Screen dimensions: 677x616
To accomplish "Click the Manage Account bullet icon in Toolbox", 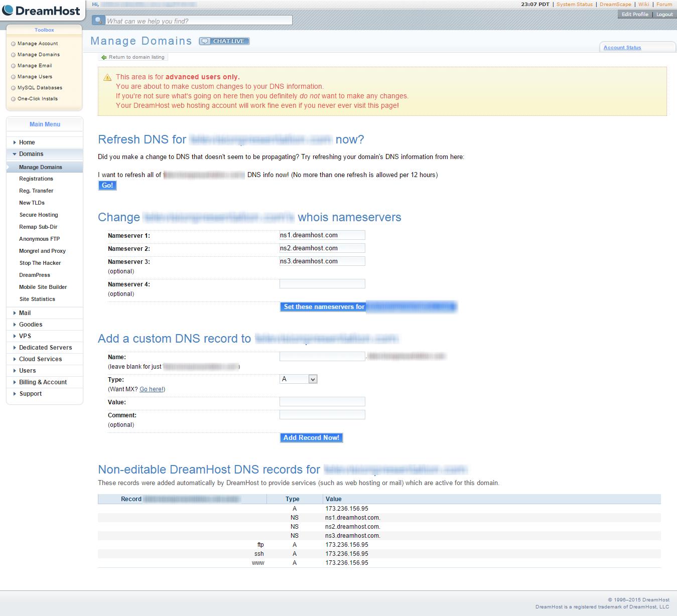I will [x=13, y=44].
